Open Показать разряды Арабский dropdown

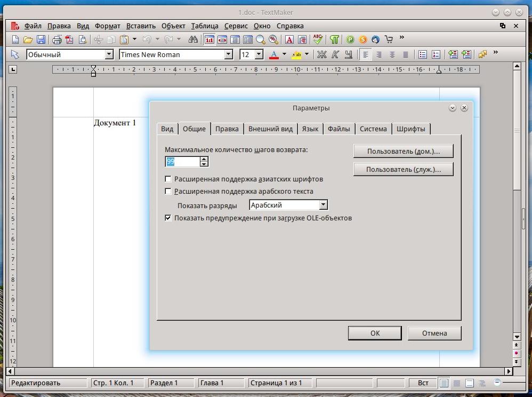324,205
